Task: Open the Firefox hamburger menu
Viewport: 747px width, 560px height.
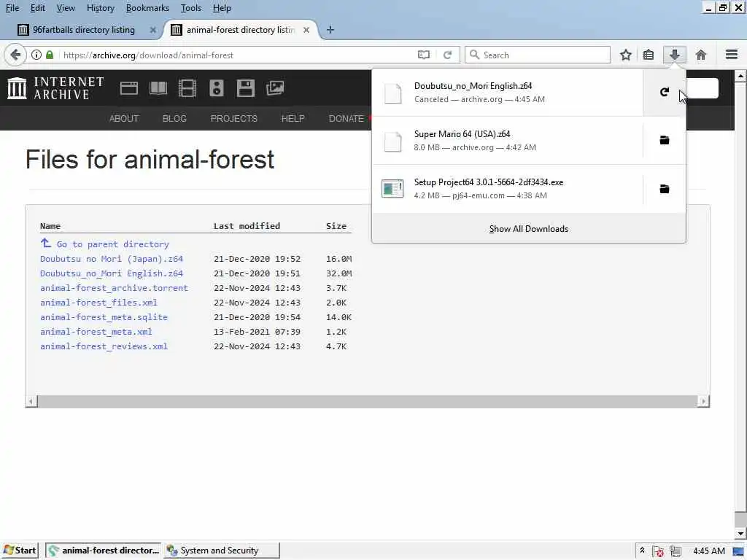Action: tap(731, 54)
